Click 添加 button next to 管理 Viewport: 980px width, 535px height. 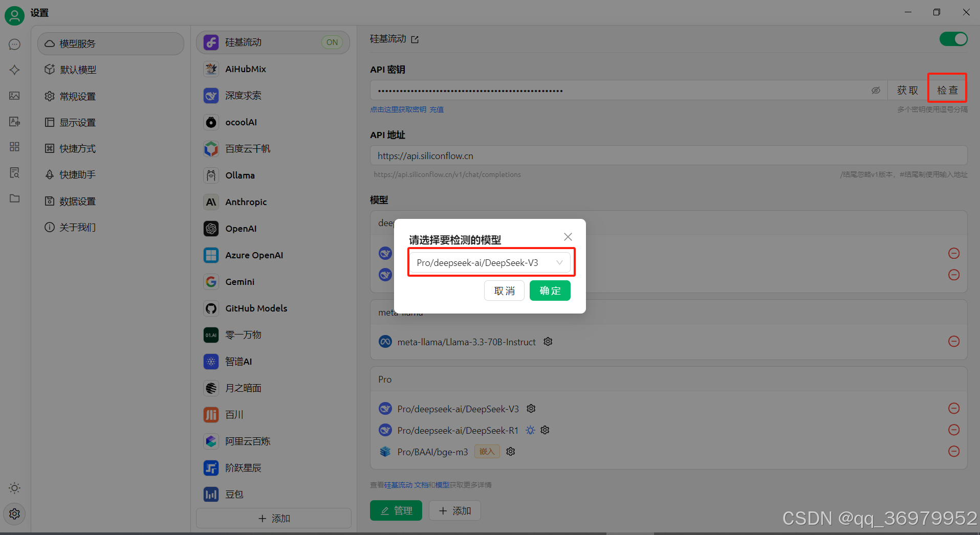tap(455, 510)
